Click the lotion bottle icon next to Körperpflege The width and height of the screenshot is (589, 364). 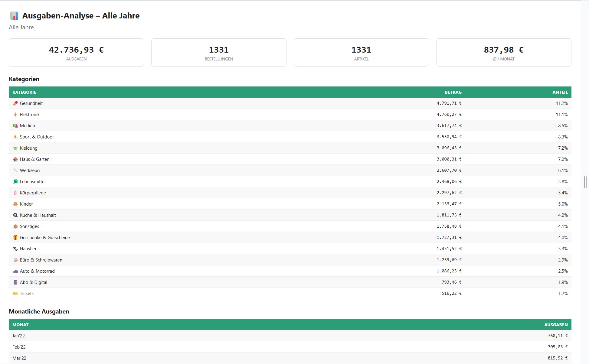click(15, 193)
